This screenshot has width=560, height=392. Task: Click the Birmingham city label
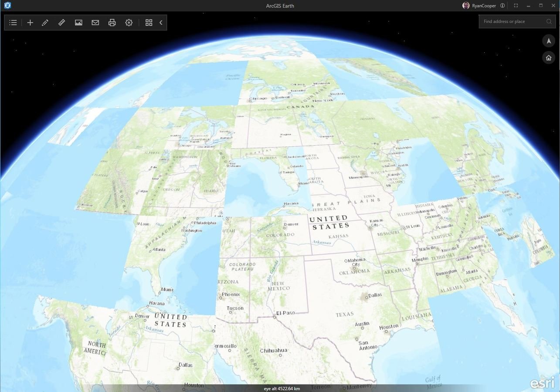tap(446, 272)
